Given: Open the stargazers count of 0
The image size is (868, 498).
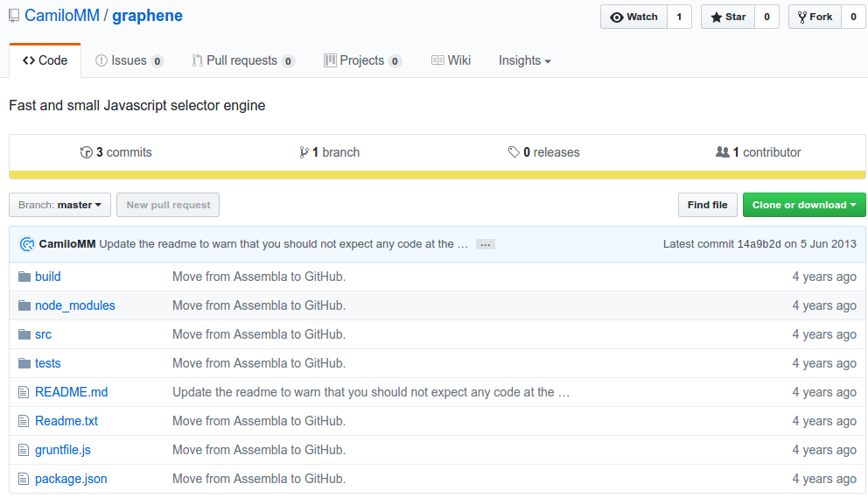Looking at the screenshot, I should pyautogui.click(x=766, y=17).
